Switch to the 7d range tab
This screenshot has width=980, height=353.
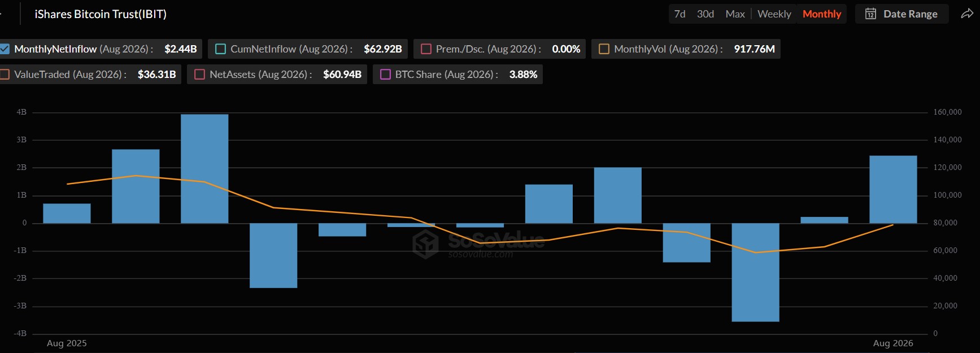680,14
